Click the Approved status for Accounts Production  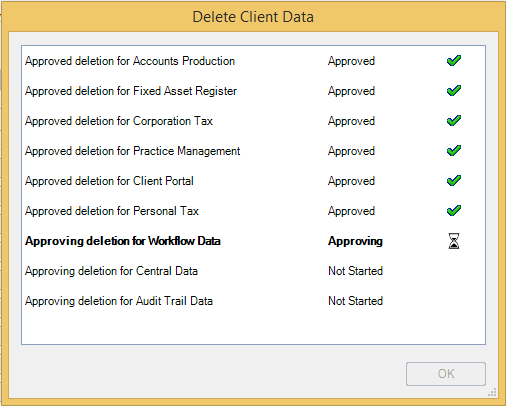(x=351, y=61)
